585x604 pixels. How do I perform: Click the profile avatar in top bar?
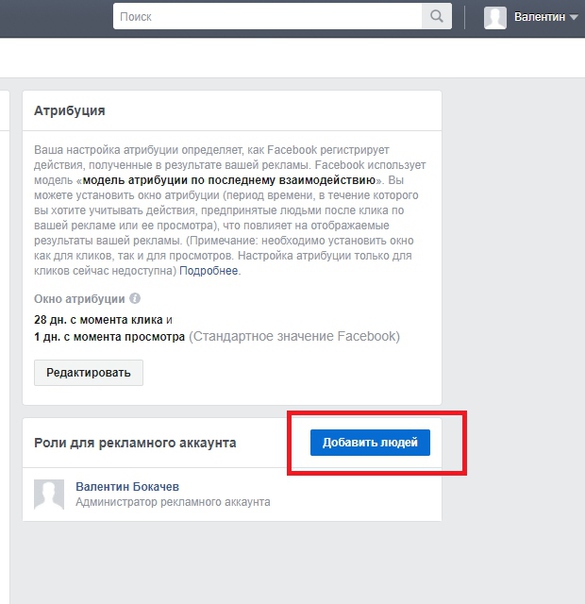point(495,17)
